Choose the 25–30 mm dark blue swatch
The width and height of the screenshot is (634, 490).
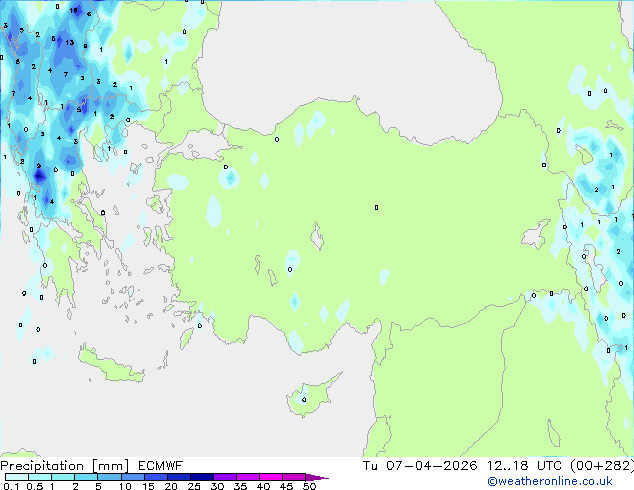[x=202, y=477]
